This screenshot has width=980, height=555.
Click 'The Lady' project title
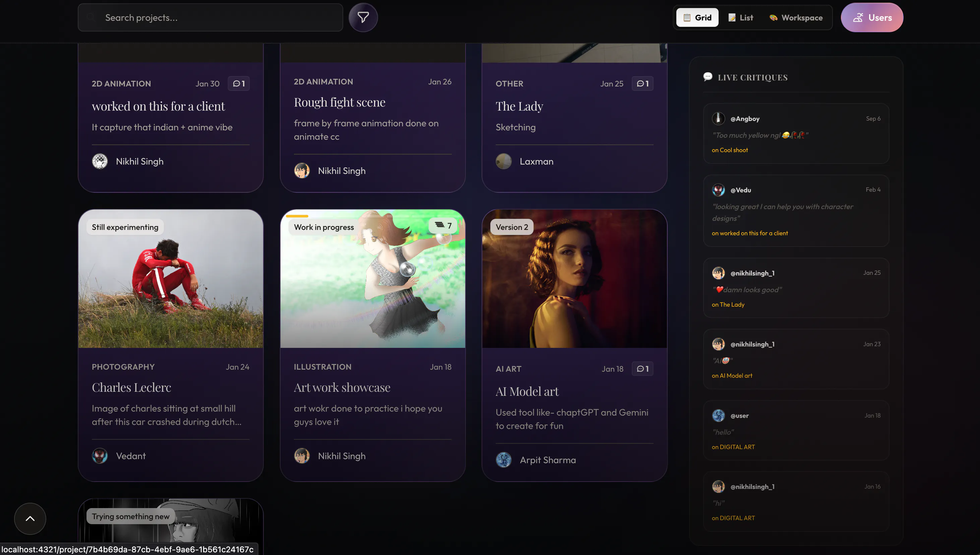[519, 106]
